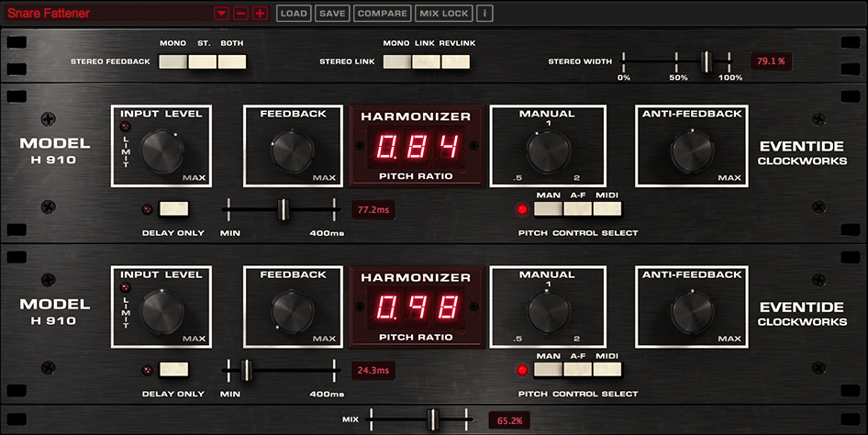The height and width of the screenshot is (435, 868).
Task: Go to previous preset with minus button
Action: click(240, 13)
